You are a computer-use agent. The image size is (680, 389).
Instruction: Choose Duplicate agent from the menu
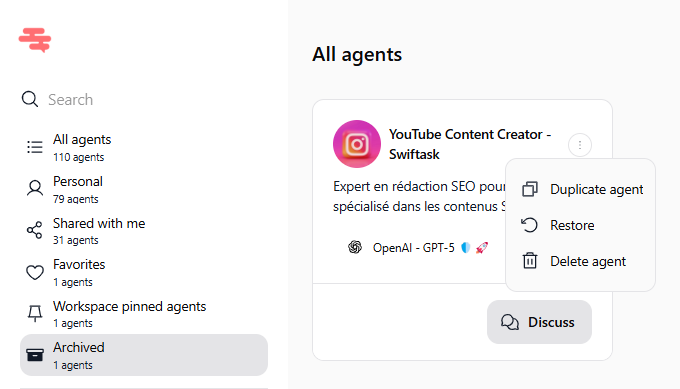pyautogui.click(x=580, y=189)
